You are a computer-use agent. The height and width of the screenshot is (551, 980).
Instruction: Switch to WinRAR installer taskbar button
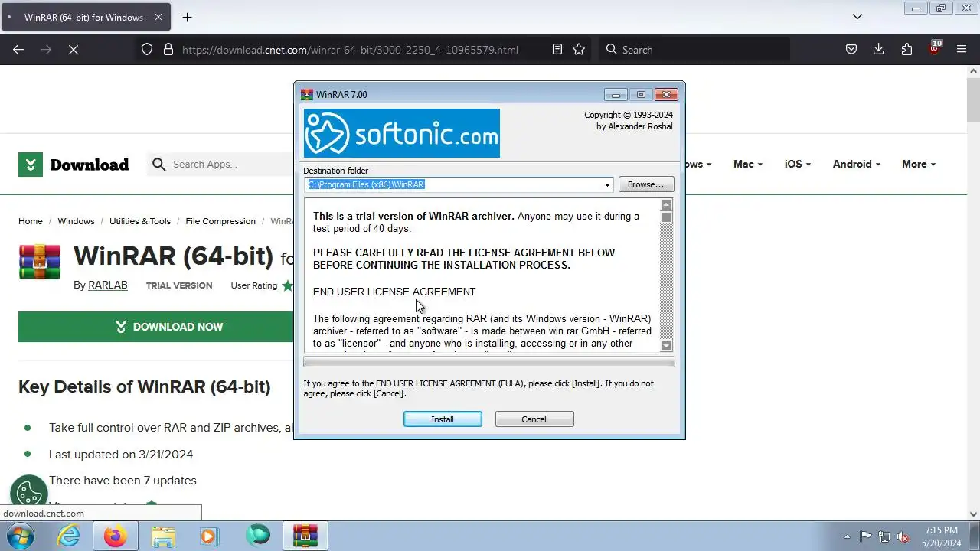pos(305,536)
